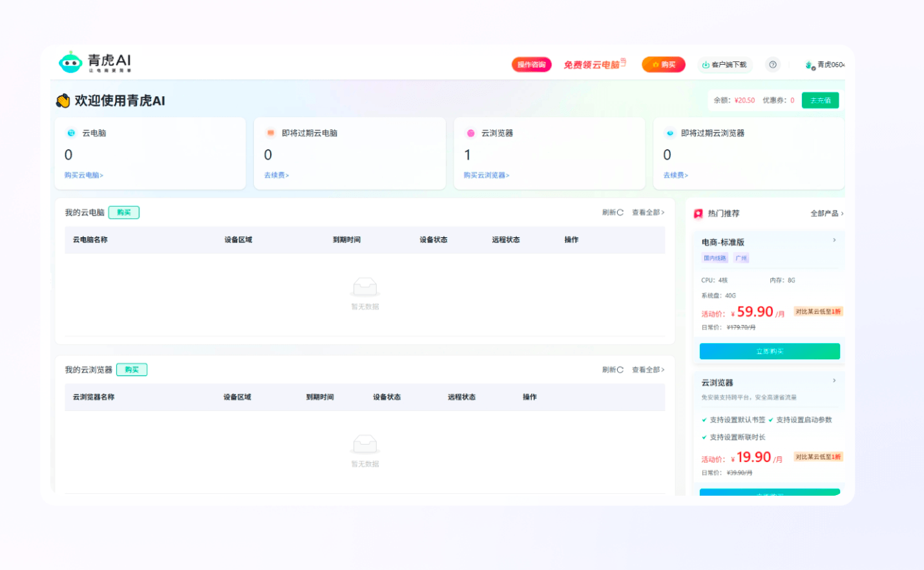Click the pink 云浏览器 card icon
924x570 pixels.
470,133
